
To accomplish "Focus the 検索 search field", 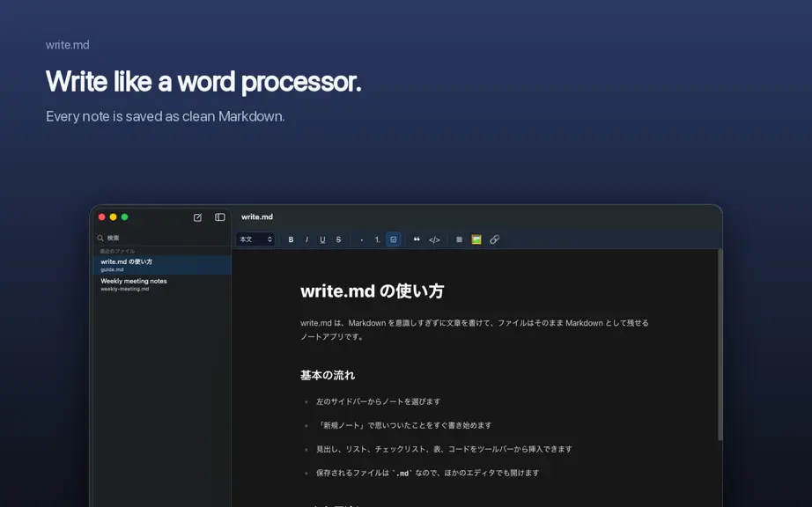I will point(161,238).
